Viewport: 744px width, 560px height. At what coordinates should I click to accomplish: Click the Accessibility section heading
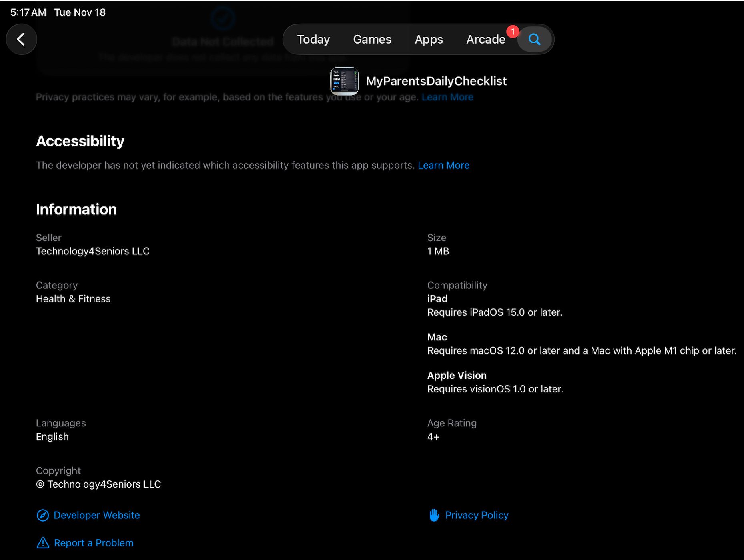coord(80,141)
